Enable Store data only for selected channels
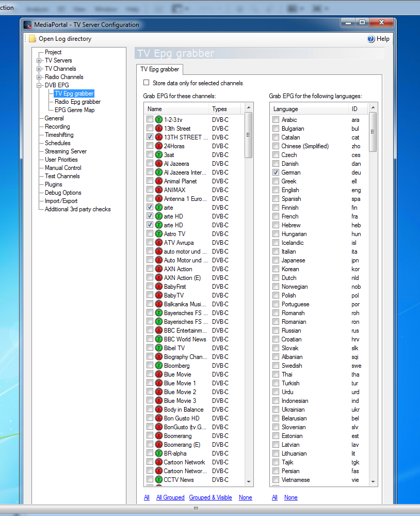This screenshot has height=516, width=420. point(146,83)
